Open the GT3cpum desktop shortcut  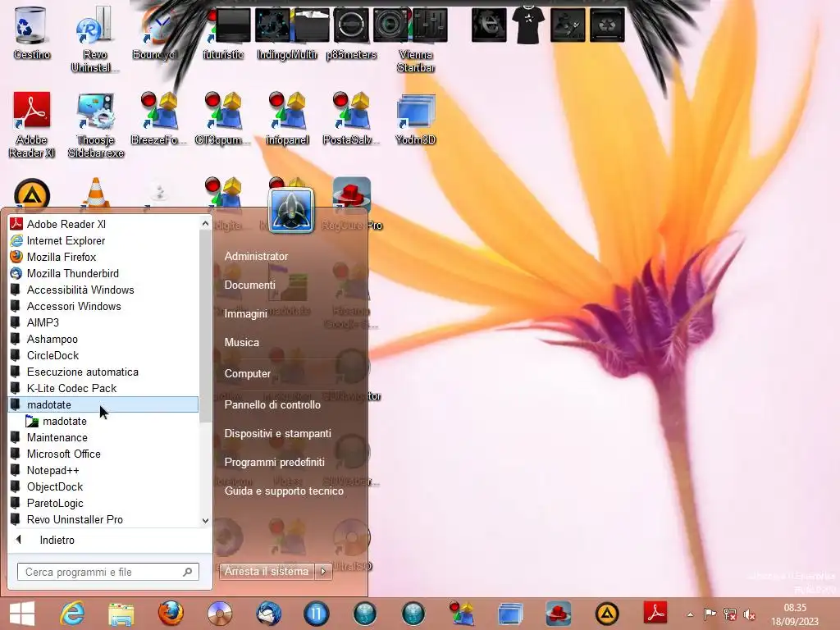(223, 118)
